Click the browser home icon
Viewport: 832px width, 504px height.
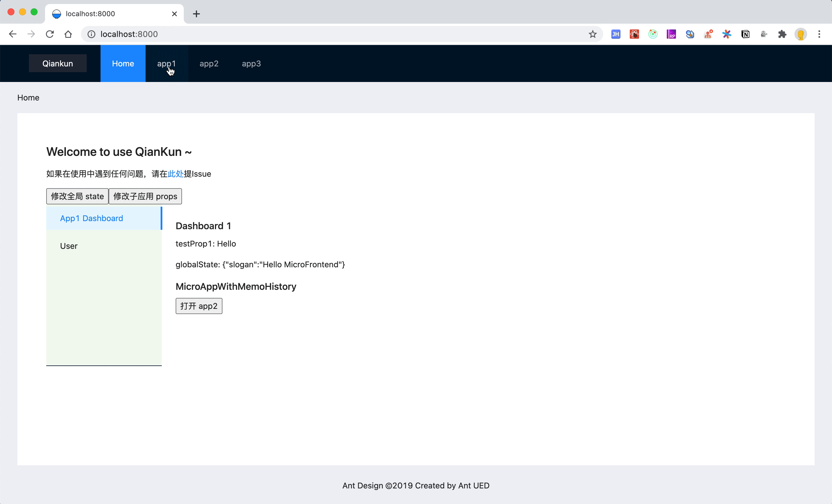68,34
